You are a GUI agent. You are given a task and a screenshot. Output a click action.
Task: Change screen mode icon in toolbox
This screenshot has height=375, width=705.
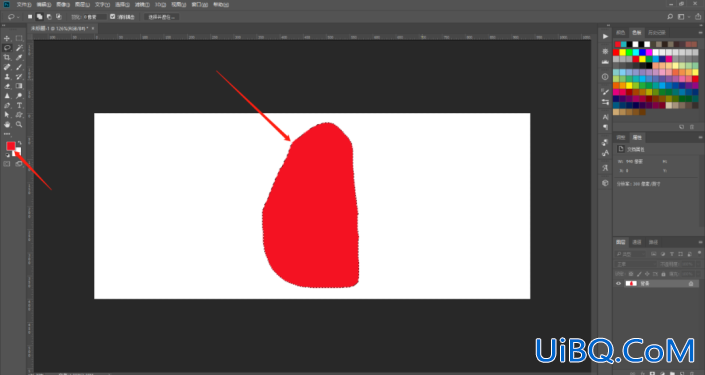[x=19, y=164]
